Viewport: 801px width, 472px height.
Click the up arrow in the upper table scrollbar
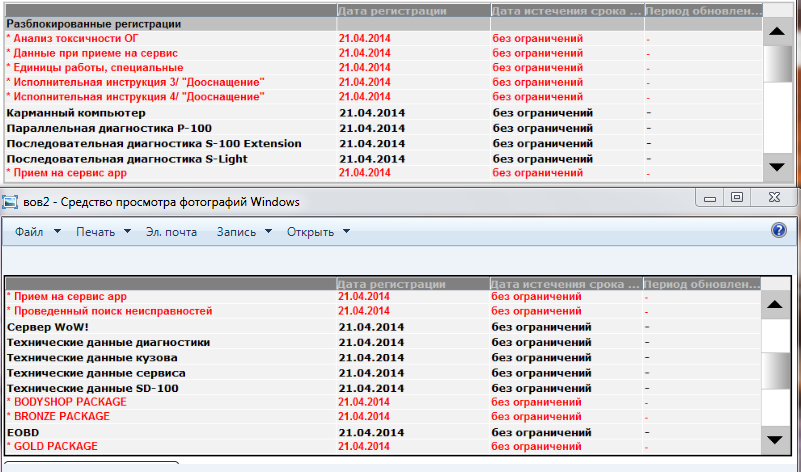point(777,32)
